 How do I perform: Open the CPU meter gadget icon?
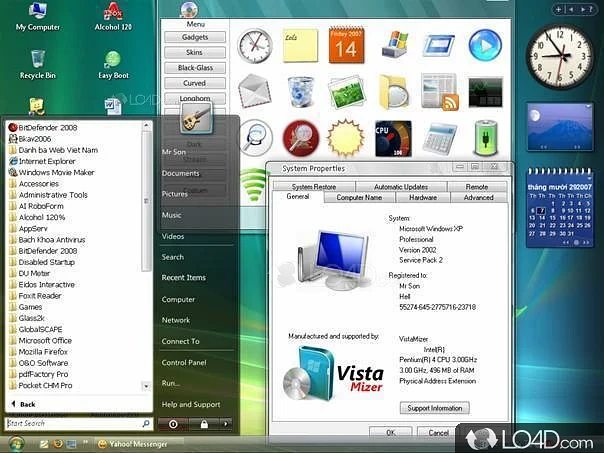click(x=393, y=139)
